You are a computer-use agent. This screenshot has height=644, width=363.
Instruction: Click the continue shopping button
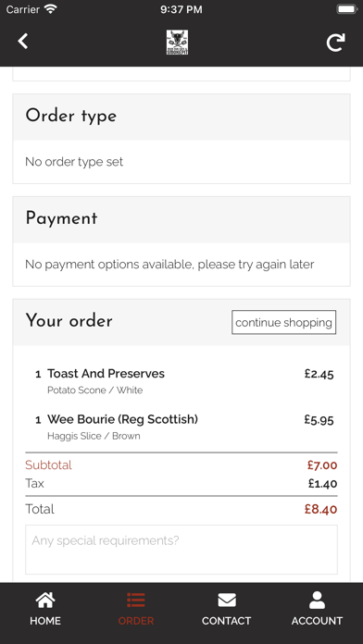[283, 322]
